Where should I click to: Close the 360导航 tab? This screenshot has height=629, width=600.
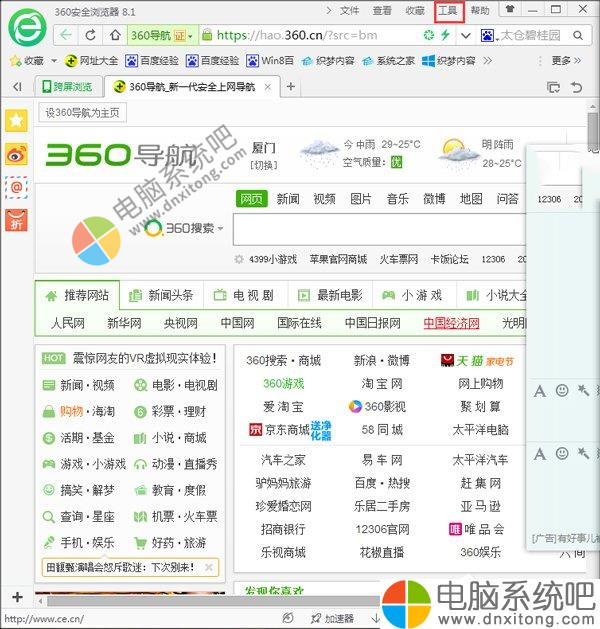click(268, 87)
